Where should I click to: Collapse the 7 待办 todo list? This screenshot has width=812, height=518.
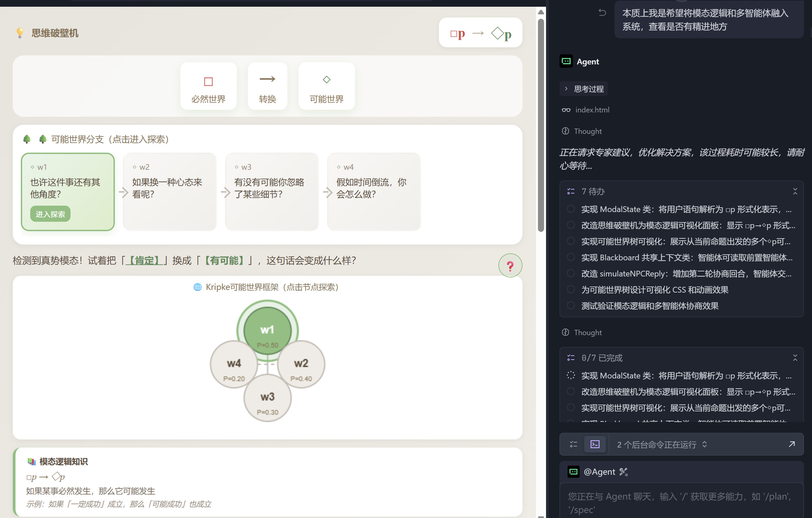pyautogui.click(x=795, y=191)
